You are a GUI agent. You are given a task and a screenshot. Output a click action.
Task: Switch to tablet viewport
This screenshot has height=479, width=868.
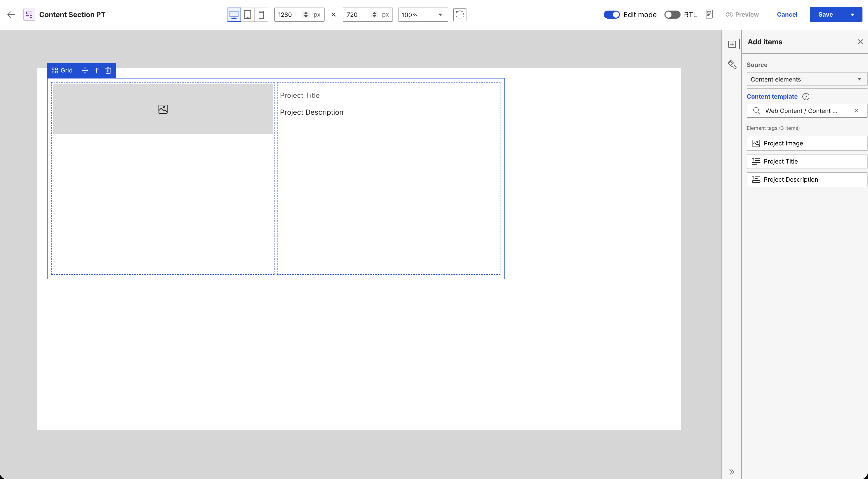(248, 15)
